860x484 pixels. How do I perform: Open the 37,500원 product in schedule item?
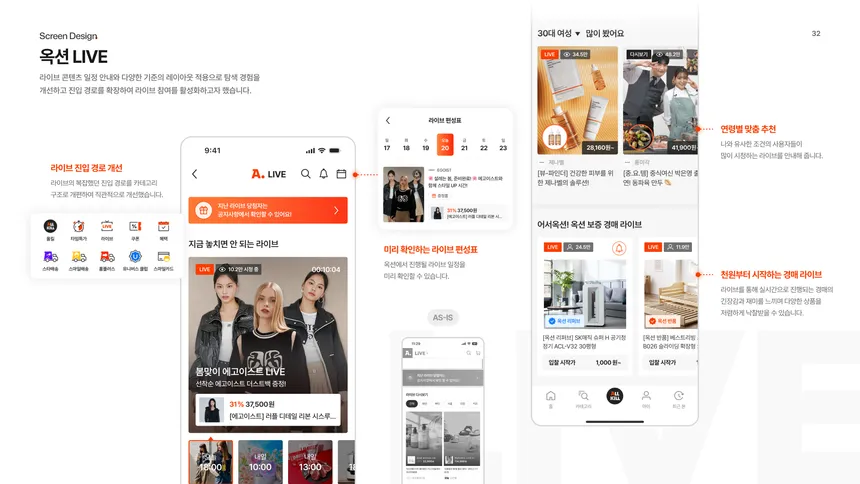467,213
